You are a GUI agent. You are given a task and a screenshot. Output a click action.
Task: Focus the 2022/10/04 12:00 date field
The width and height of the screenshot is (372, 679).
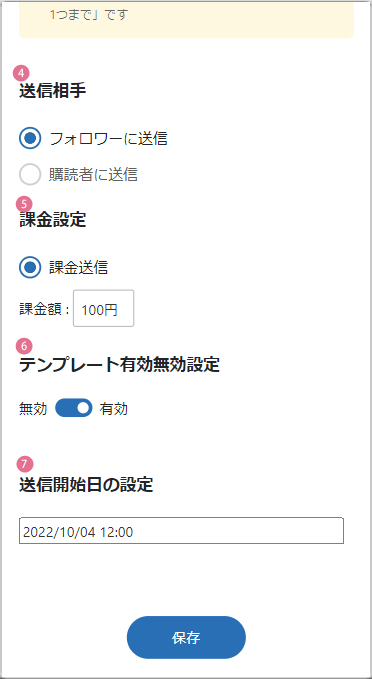pyautogui.click(x=181, y=530)
